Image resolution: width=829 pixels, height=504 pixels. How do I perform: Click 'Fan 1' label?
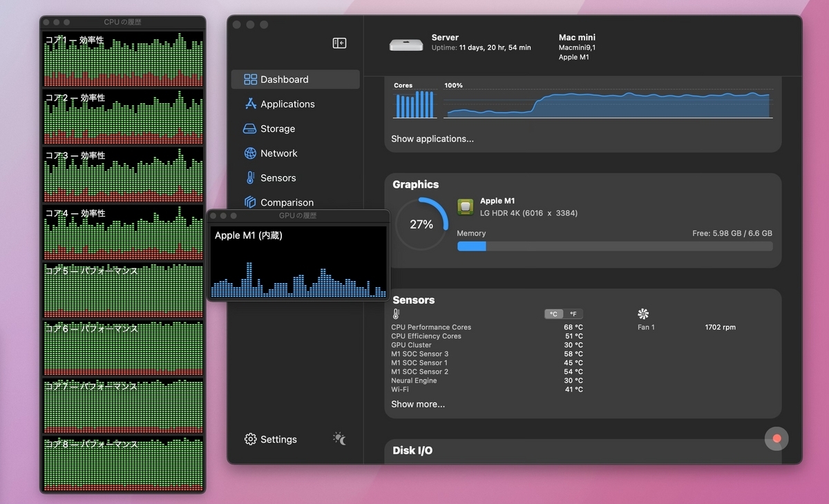click(x=646, y=327)
